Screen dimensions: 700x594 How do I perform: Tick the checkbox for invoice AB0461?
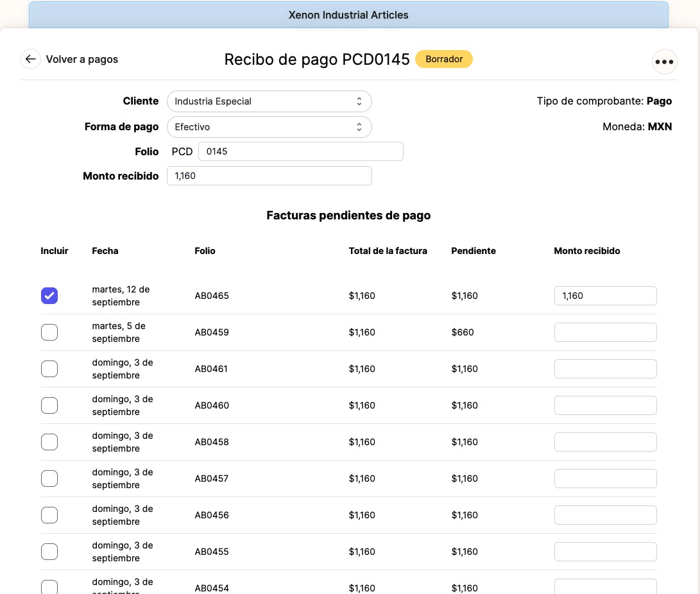pyautogui.click(x=49, y=369)
